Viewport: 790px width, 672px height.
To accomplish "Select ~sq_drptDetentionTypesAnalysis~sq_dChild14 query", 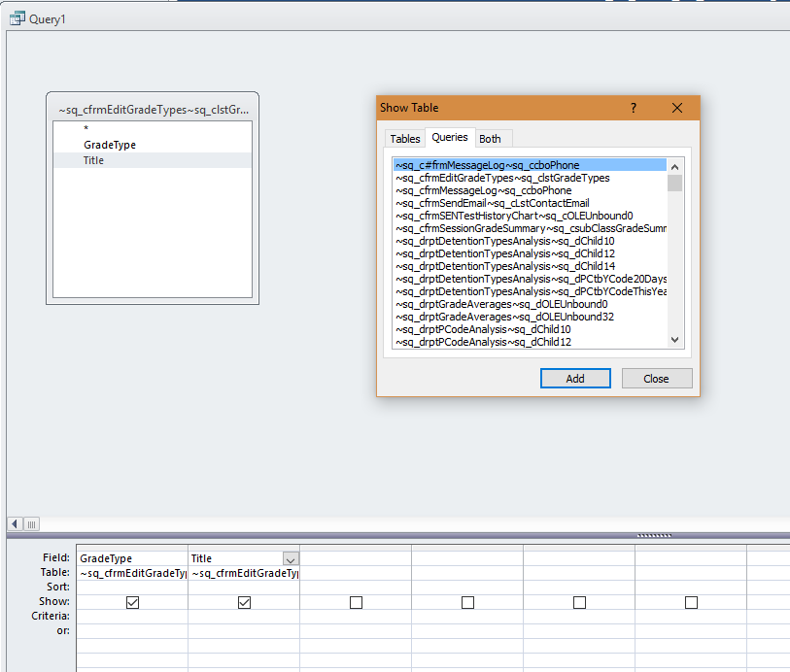I will pos(530,266).
